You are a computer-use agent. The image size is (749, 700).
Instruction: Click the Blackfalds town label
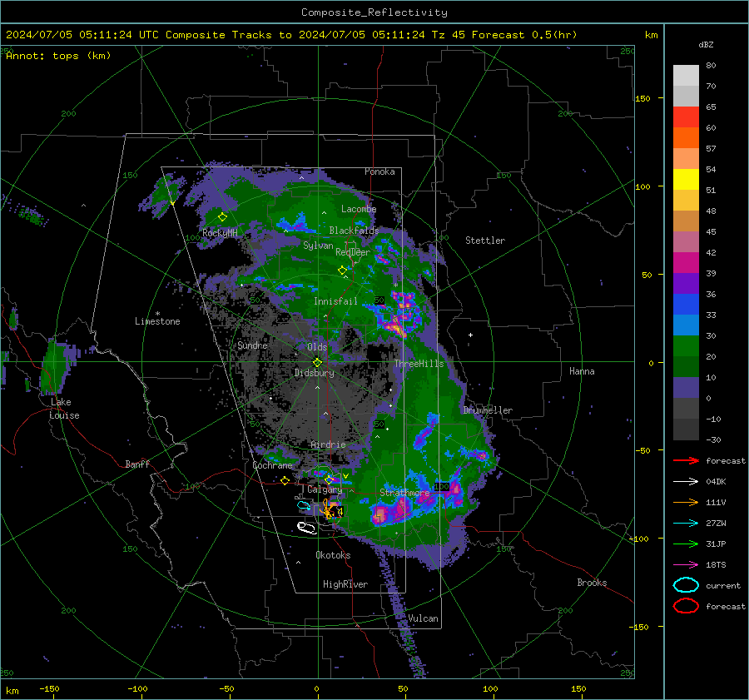(354, 231)
